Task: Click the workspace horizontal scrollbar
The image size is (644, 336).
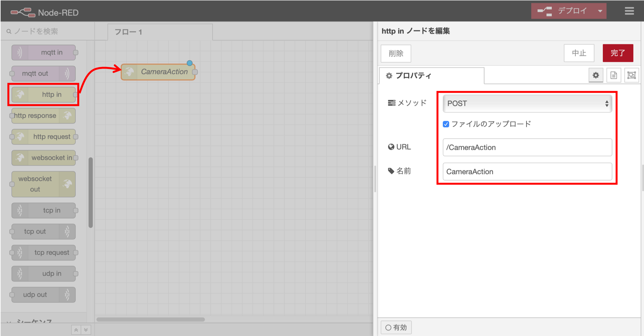Action: pos(150,320)
